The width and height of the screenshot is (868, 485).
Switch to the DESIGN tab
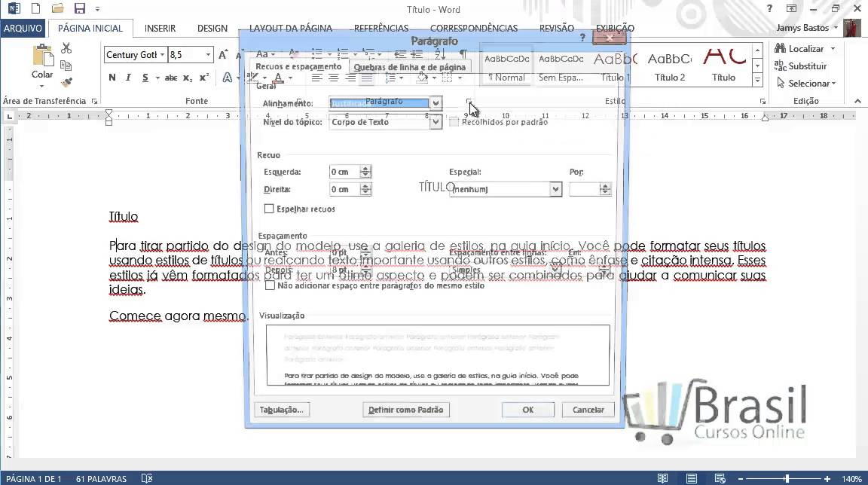212,28
